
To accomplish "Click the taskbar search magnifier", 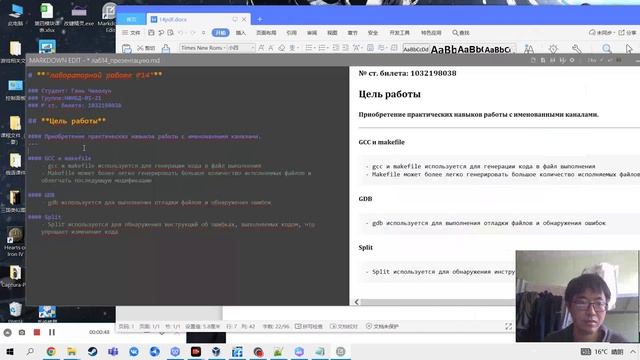I will [30, 351].
